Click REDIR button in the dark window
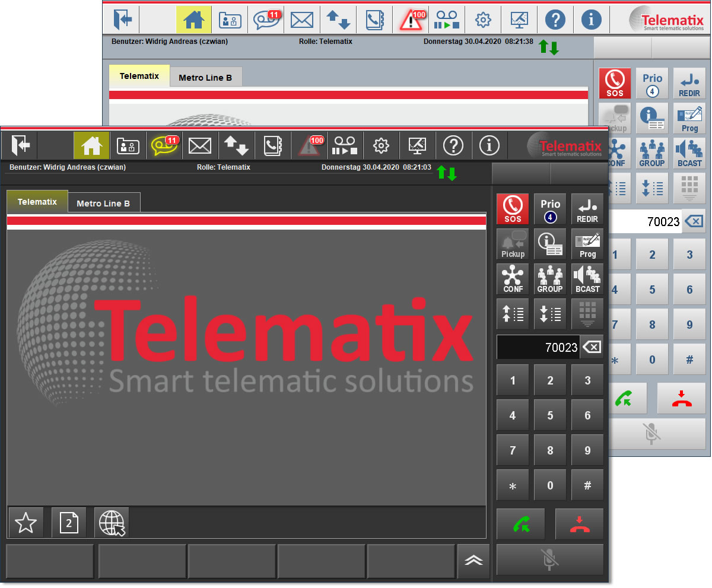This screenshot has height=588, width=712. point(587,209)
